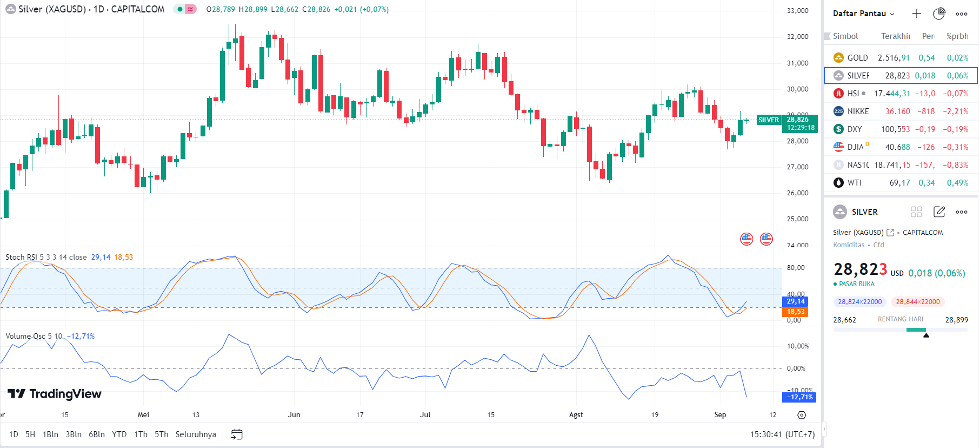Click the grid layout icon beside SILVER

[916, 212]
